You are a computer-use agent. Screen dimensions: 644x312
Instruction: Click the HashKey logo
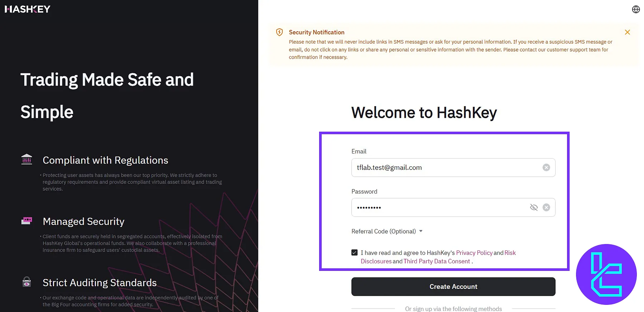[x=28, y=9]
